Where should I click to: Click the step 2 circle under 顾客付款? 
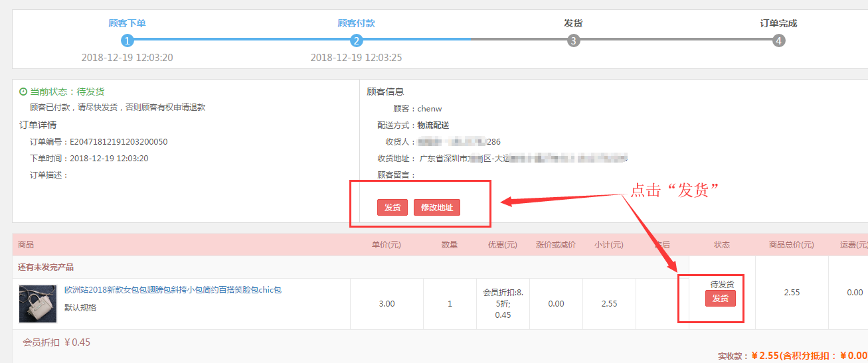[357, 40]
